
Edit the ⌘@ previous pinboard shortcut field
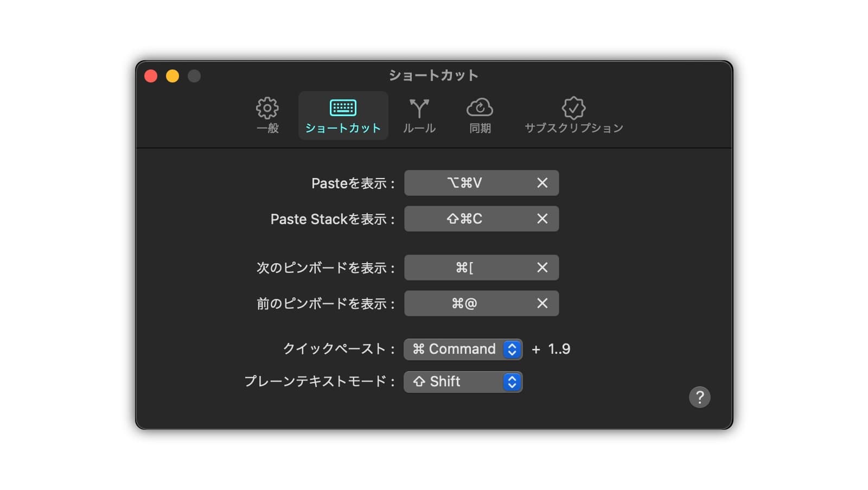click(x=481, y=303)
